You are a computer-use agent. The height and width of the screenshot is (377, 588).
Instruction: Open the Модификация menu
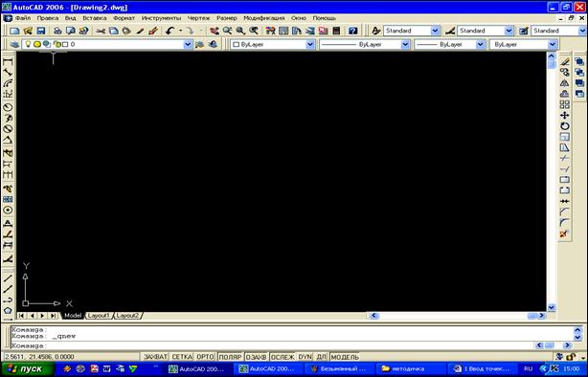click(264, 18)
